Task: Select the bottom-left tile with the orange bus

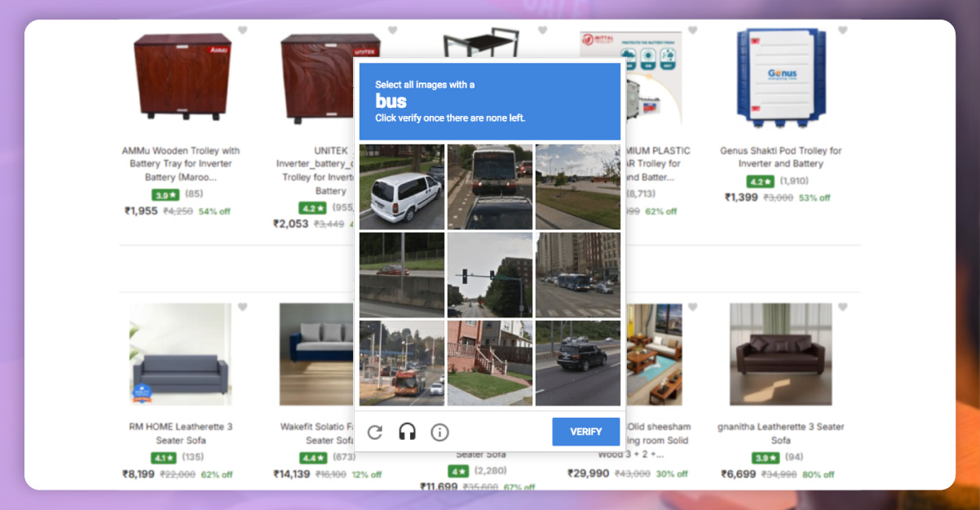Action: point(401,361)
